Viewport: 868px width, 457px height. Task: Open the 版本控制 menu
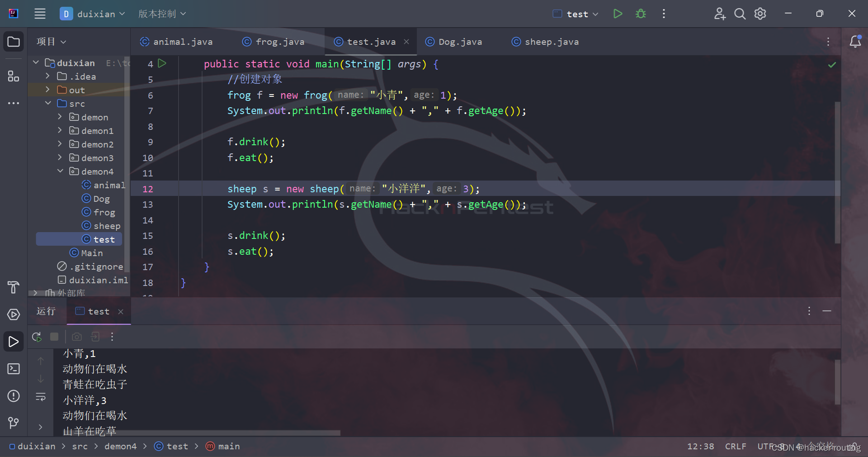tap(162, 14)
